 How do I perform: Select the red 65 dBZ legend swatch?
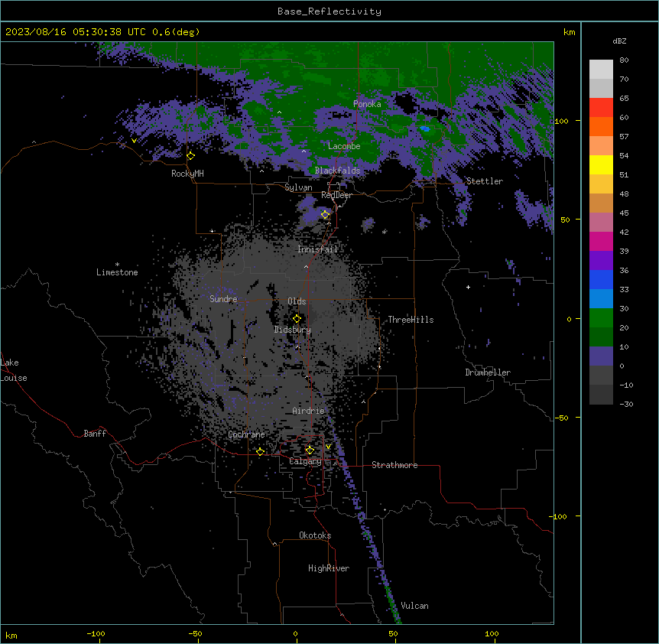click(601, 107)
